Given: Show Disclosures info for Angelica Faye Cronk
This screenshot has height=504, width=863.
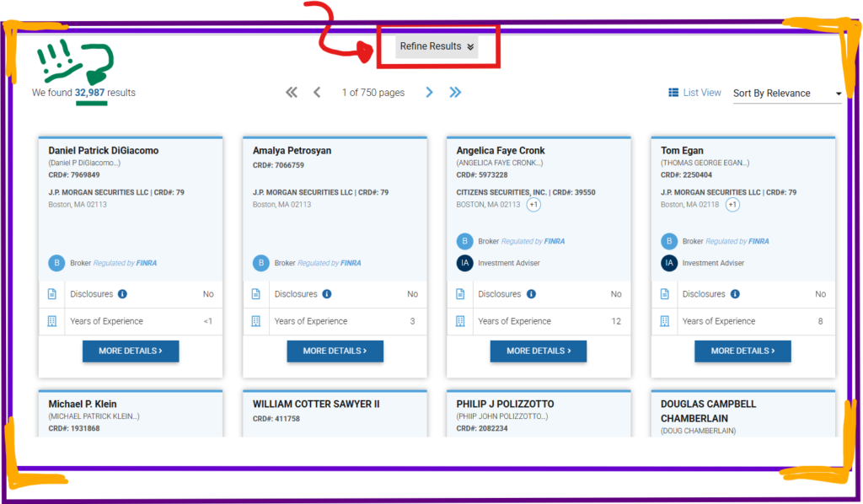Looking at the screenshot, I should pyautogui.click(x=531, y=294).
